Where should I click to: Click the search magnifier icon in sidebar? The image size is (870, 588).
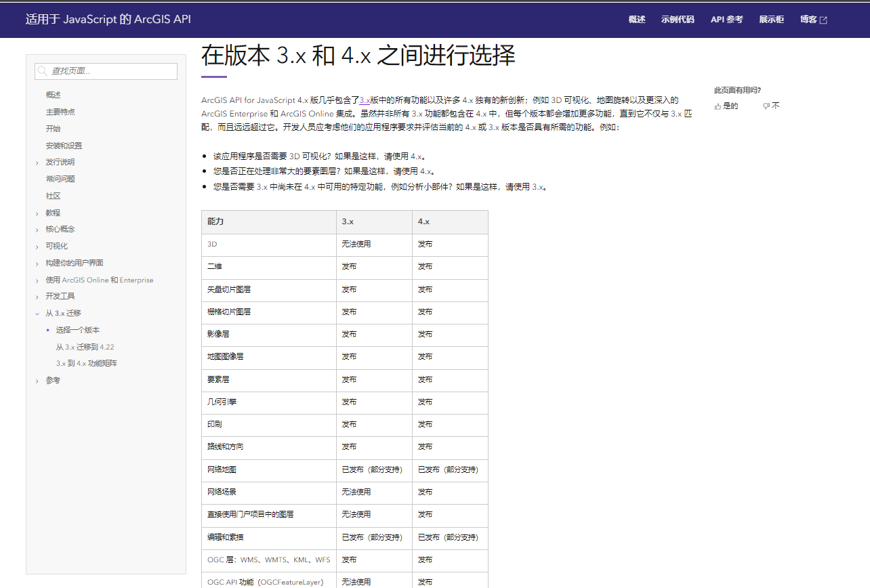coord(43,71)
